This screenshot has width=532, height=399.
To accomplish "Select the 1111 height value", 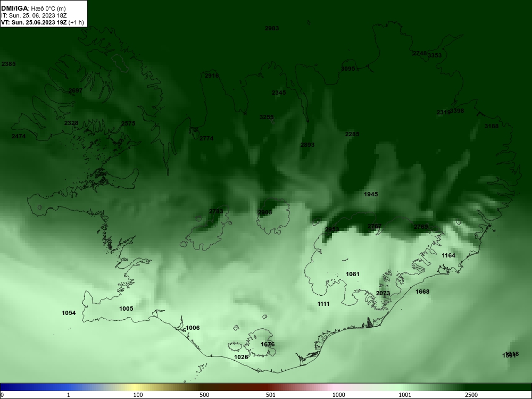I will [x=323, y=304].
